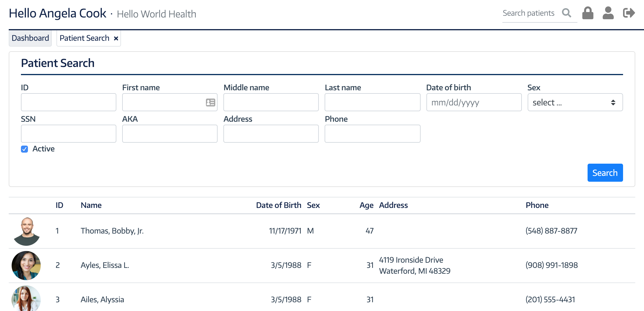
Task: Click address 4119 Ironside Drive
Action: point(411,260)
